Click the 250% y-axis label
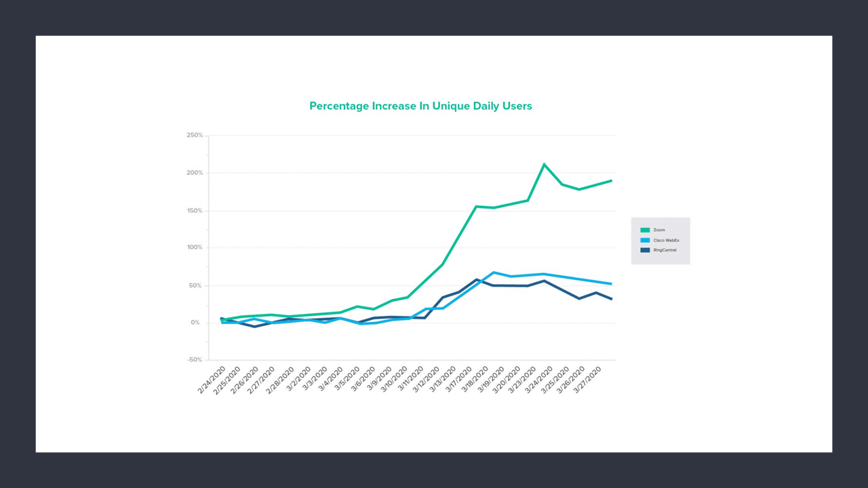Image resolution: width=868 pixels, height=488 pixels. 195,136
